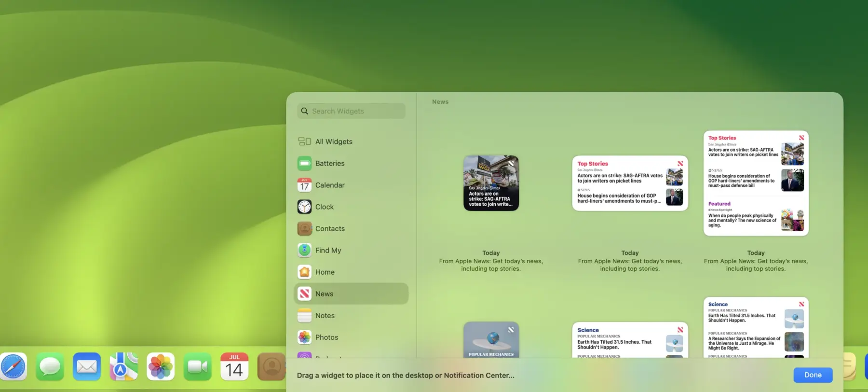Image resolution: width=868 pixels, height=392 pixels.
Task: Select the Contacts widget icon in sidebar
Action: click(x=304, y=228)
